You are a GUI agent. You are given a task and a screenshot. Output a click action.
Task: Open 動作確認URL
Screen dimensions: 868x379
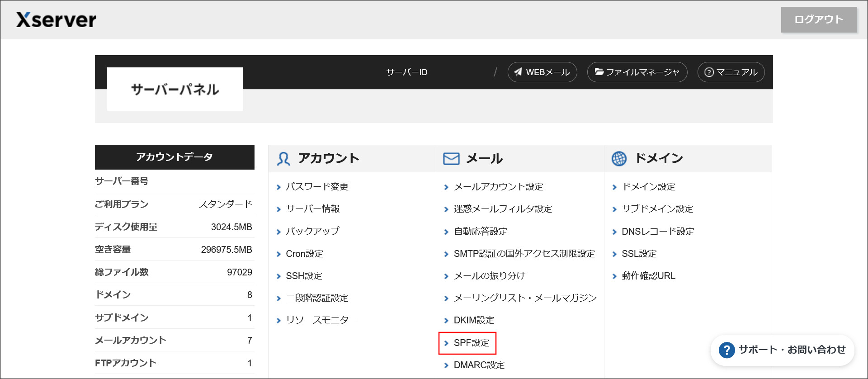[648, 276]
